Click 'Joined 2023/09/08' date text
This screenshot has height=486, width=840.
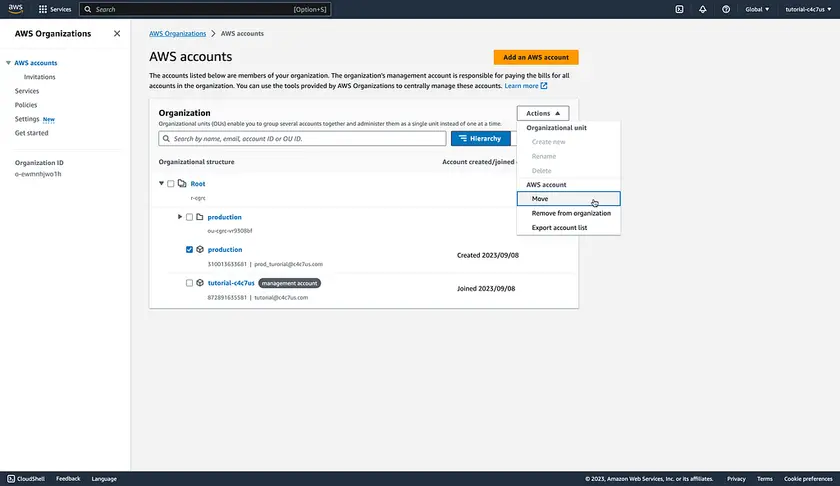point(486,288)
